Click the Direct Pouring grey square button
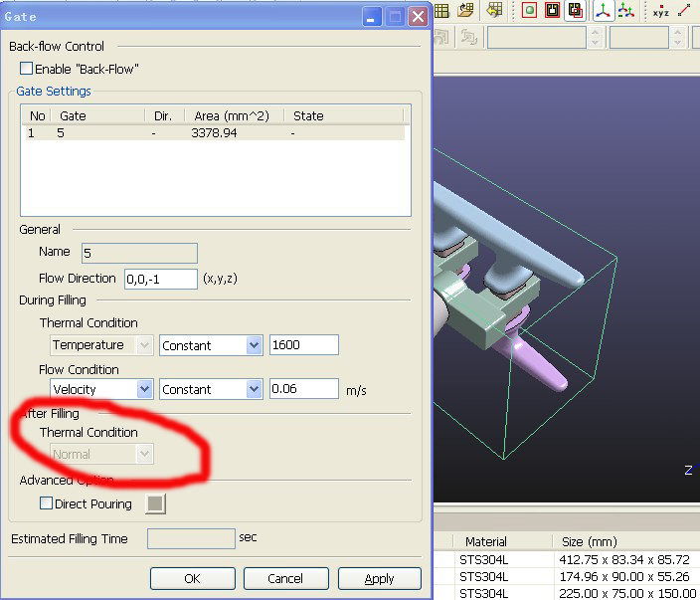This screenshot has width=700, height=600. [155, 503]
